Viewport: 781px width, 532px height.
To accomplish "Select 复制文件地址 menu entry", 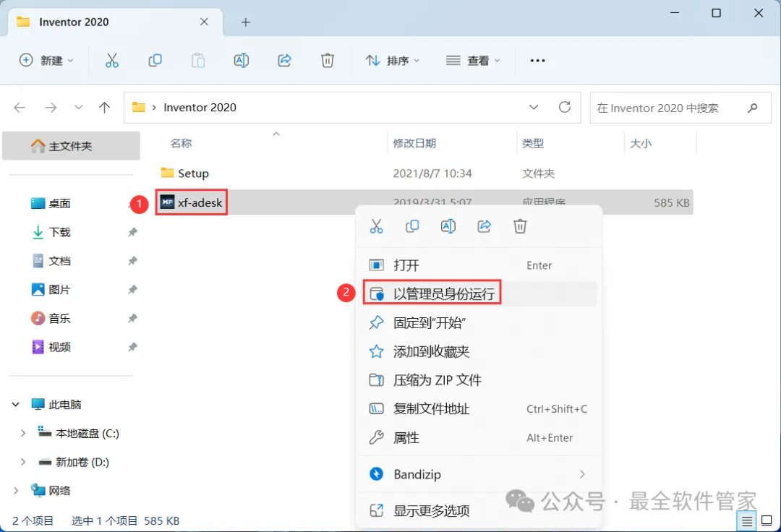I will pyautogui.click(x=479, y=409).
